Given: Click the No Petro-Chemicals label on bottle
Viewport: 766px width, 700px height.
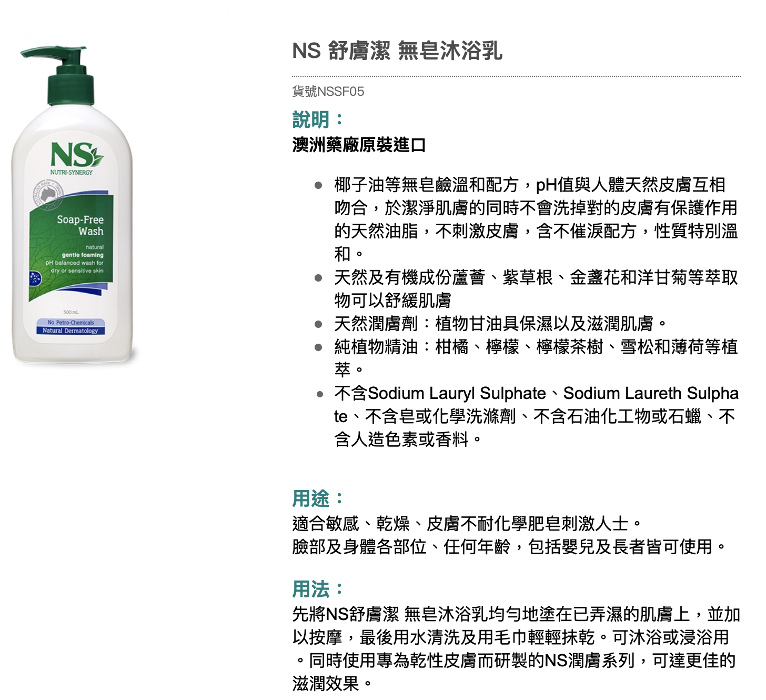Looking at the screenshot, I should 70,322.
